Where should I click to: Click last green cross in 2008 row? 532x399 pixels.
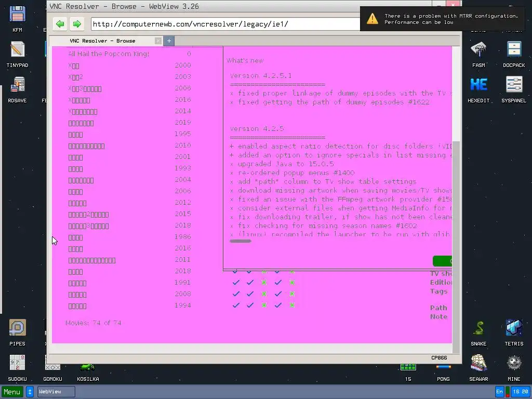click(292, 294)
